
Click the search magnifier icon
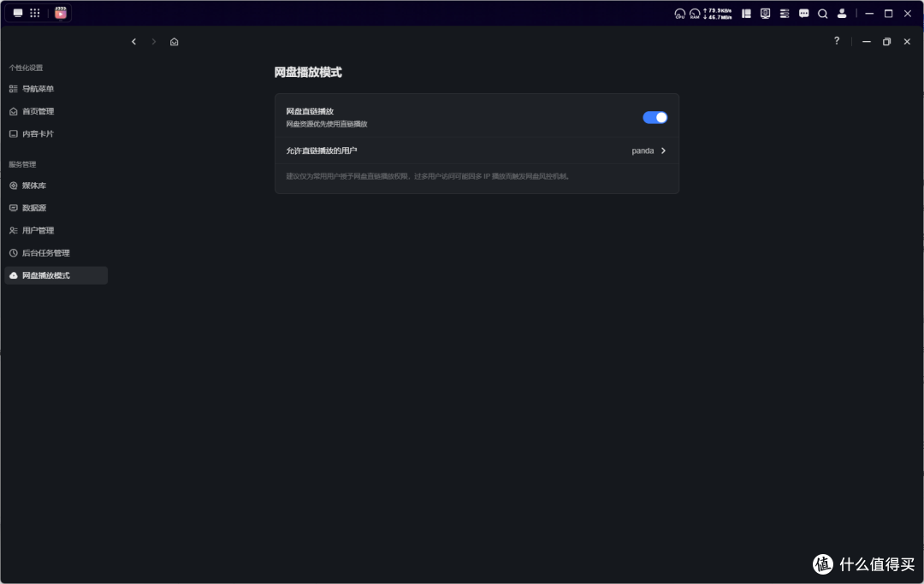pyautogui.click(x=823, y=14)
